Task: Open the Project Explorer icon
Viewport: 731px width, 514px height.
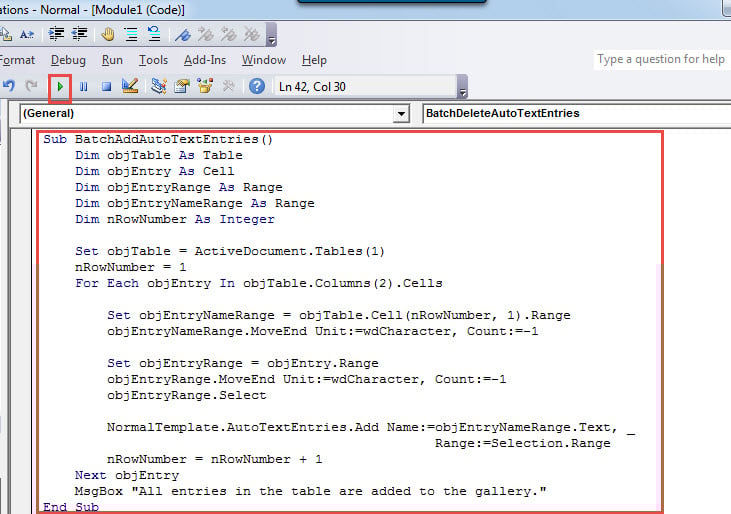Action: pyautogui.click(x=159, y=86)
